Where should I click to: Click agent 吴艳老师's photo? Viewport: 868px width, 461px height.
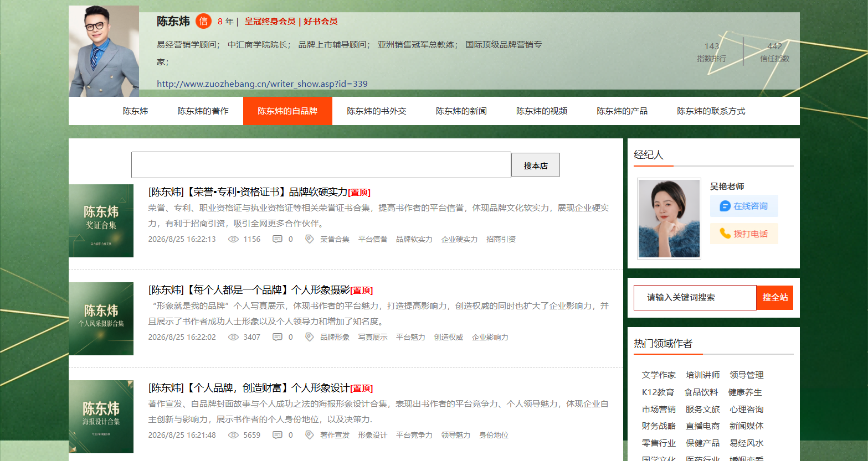pos(669,219)
